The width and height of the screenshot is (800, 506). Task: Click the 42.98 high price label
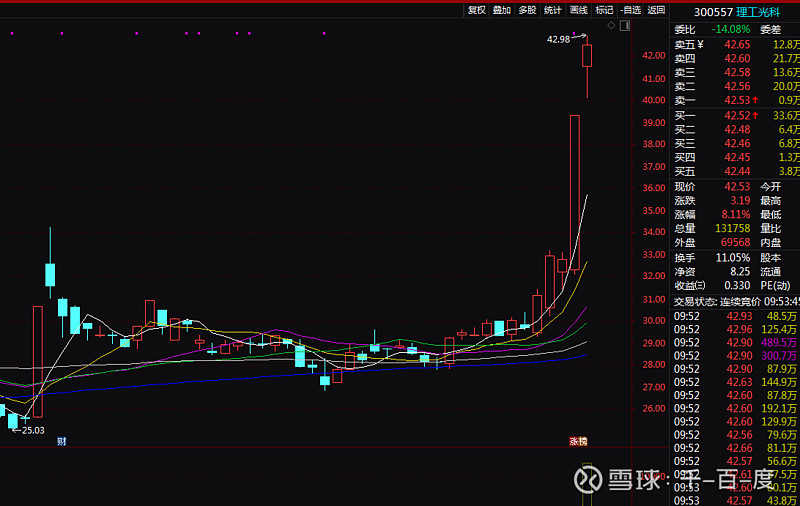coord(558,39)
